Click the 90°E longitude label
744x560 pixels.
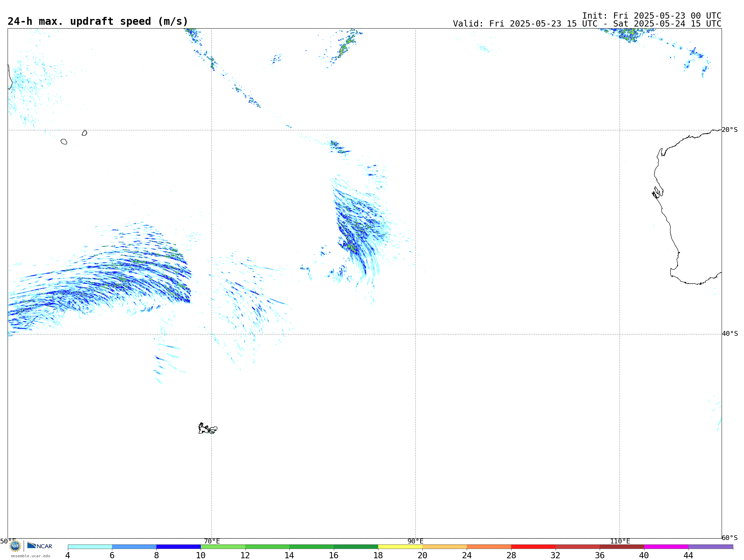coord(415,541)
